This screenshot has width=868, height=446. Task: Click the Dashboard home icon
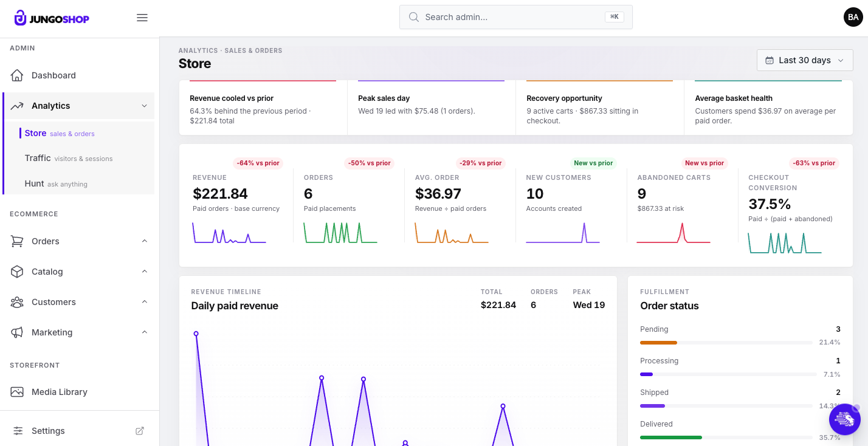point(17,75)
